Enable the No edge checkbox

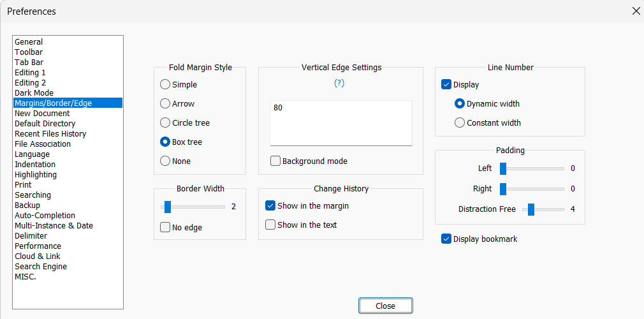(165, 227)
